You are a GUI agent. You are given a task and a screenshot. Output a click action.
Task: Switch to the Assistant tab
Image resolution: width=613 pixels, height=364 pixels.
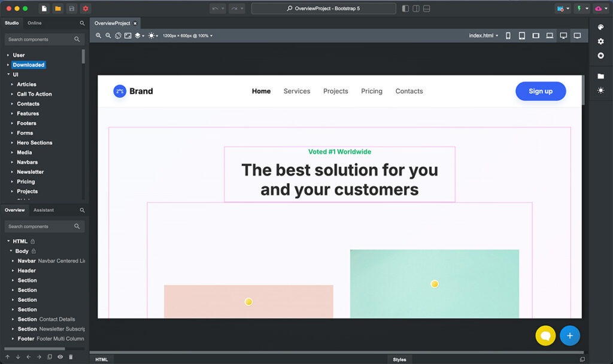pos(44,210)
